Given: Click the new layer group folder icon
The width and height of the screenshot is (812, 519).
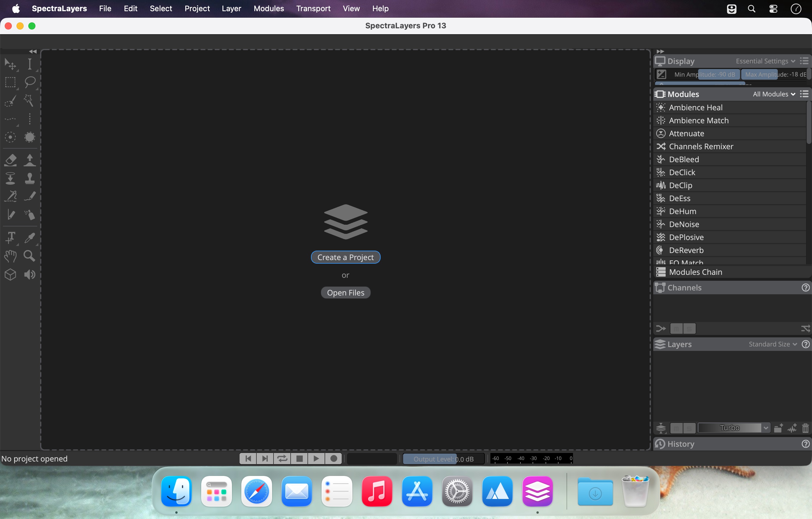Looking at the screenshot, I should [x=778, y=428].
